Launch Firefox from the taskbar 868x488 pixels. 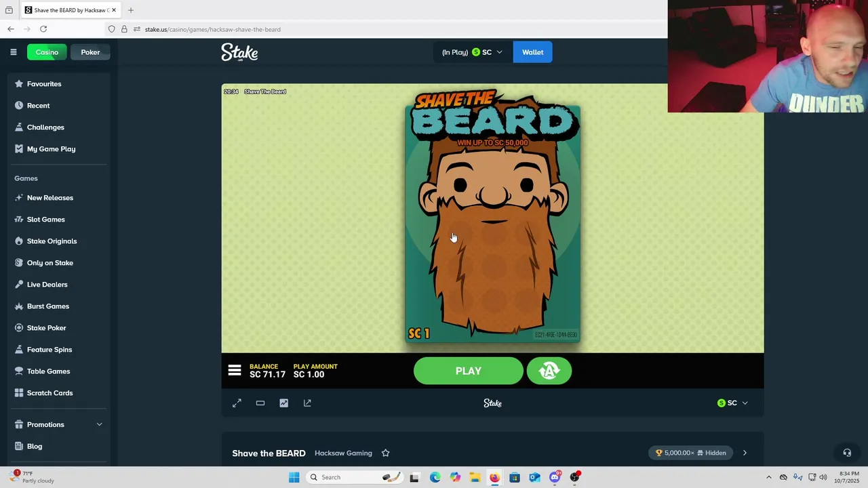pyautogui.click(x=494, y=477)
